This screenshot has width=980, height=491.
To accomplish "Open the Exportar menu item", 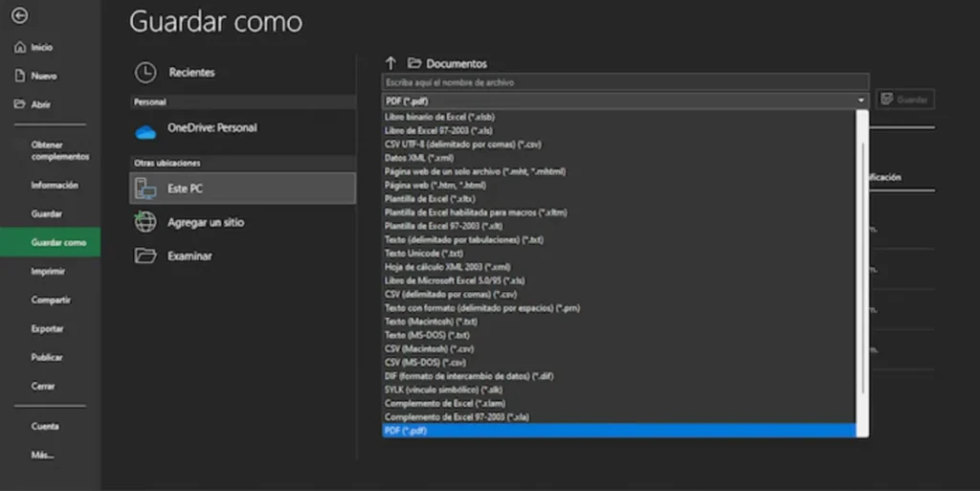I will (x=48, y=328).
